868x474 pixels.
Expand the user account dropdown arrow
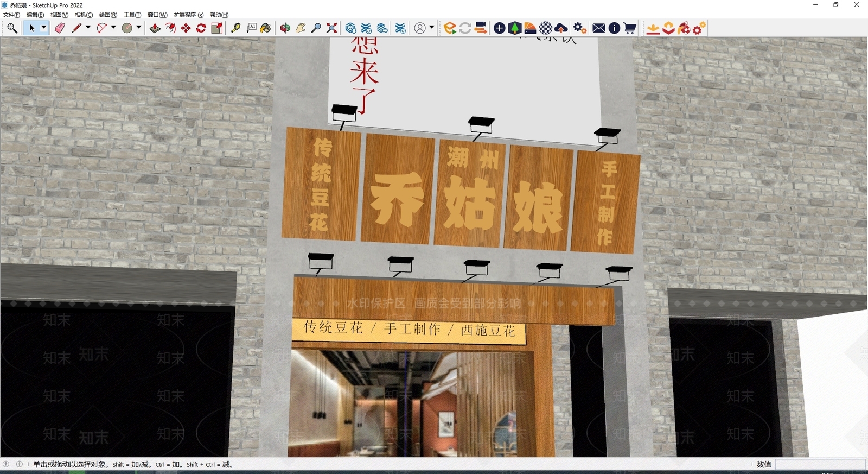[x=432, y=28]
